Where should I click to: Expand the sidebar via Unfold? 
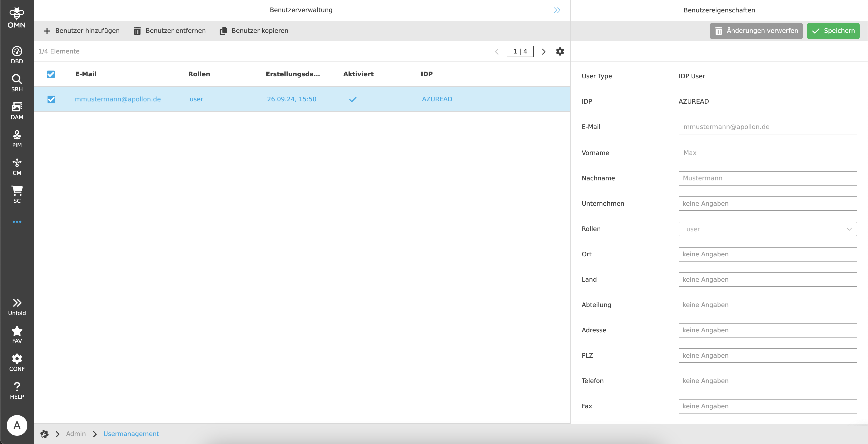coord(17,306)
